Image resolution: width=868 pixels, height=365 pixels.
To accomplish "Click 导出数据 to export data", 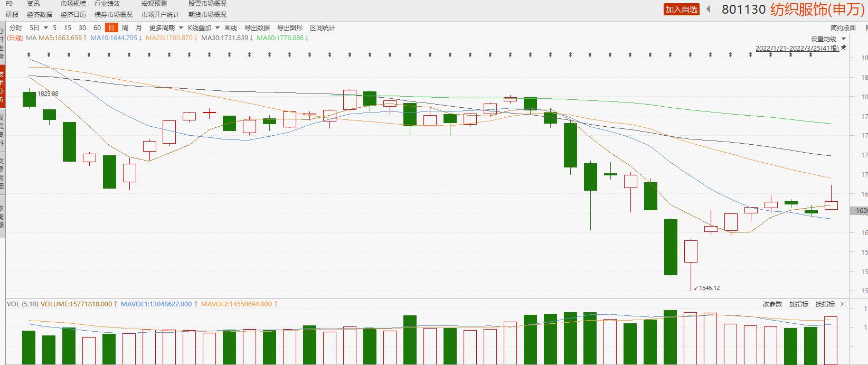I will pyautogui.click(x=257, y=27).
